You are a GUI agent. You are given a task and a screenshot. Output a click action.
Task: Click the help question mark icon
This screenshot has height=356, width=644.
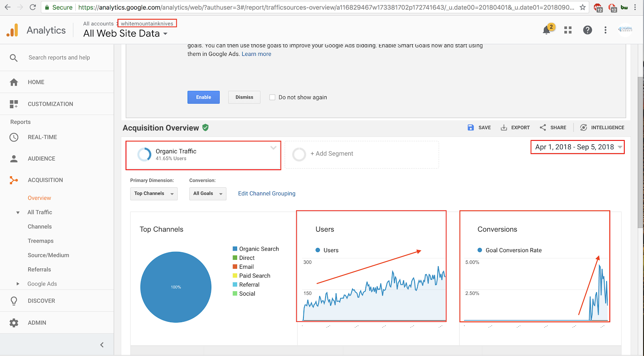(587, 30)
